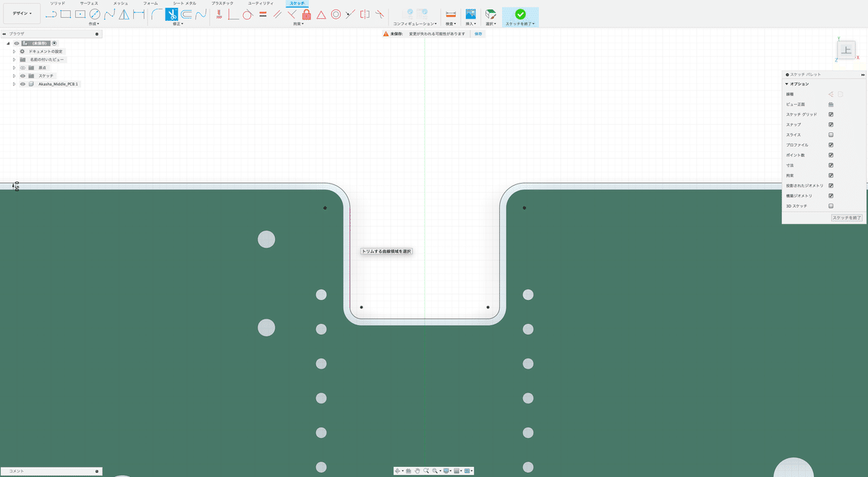The height and width of the screenshot is (477, 868).
Task: Expand ドキュメントの設定 tree node
Action: click(14, 52)
